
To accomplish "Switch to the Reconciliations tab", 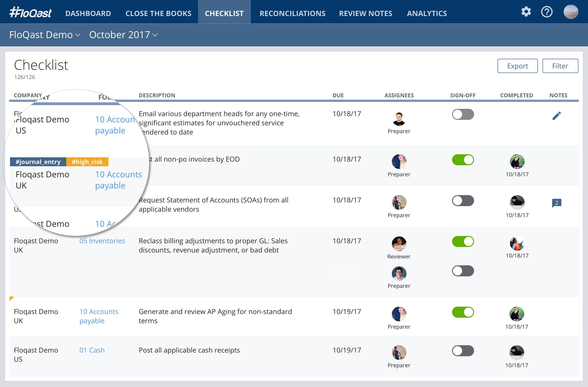I will click(293, 13).
